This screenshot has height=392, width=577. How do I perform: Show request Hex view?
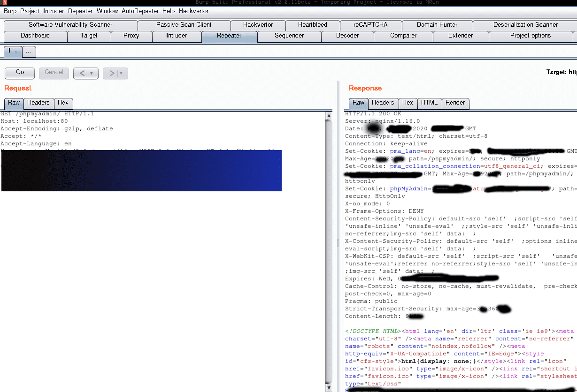coord(63,103)
